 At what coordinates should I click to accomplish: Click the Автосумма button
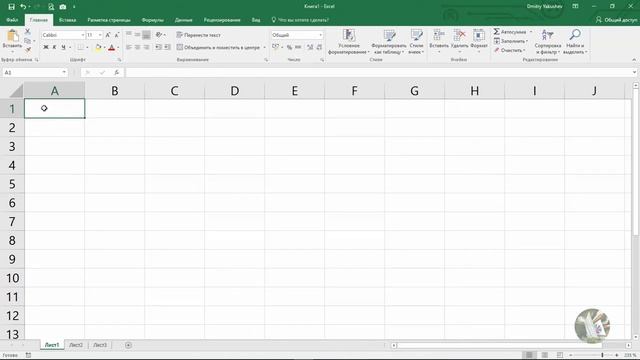pos(510,31)
